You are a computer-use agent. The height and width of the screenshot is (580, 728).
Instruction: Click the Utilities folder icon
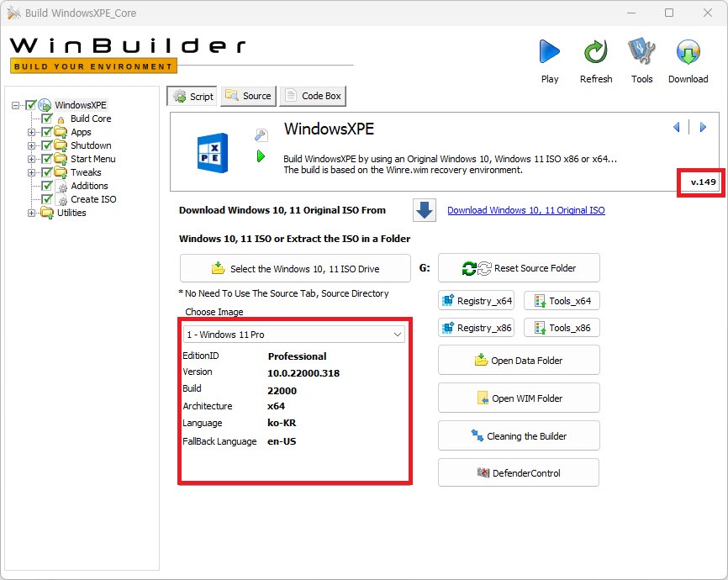tap(47, 213)
